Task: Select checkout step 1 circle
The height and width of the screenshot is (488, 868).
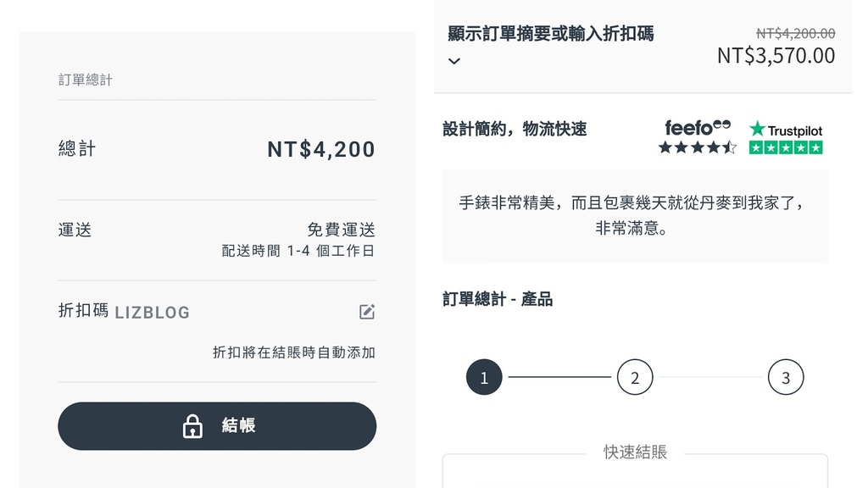Action: click(x=484, y=377)
